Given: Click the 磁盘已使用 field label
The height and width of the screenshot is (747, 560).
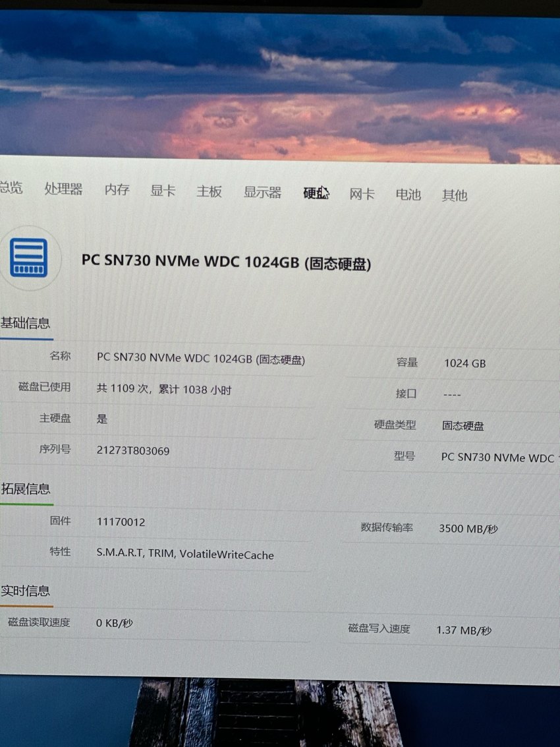Looking at the screenshot, I should 44,386.
